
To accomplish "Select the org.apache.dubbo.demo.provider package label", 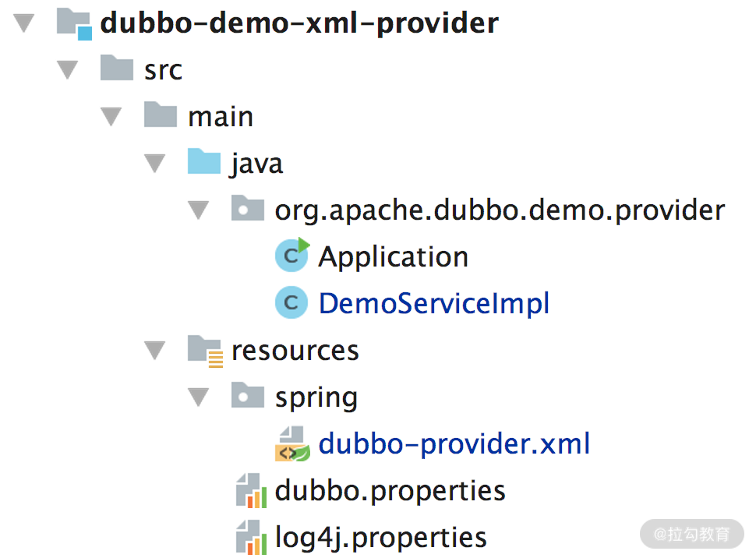I will [499, 210].
